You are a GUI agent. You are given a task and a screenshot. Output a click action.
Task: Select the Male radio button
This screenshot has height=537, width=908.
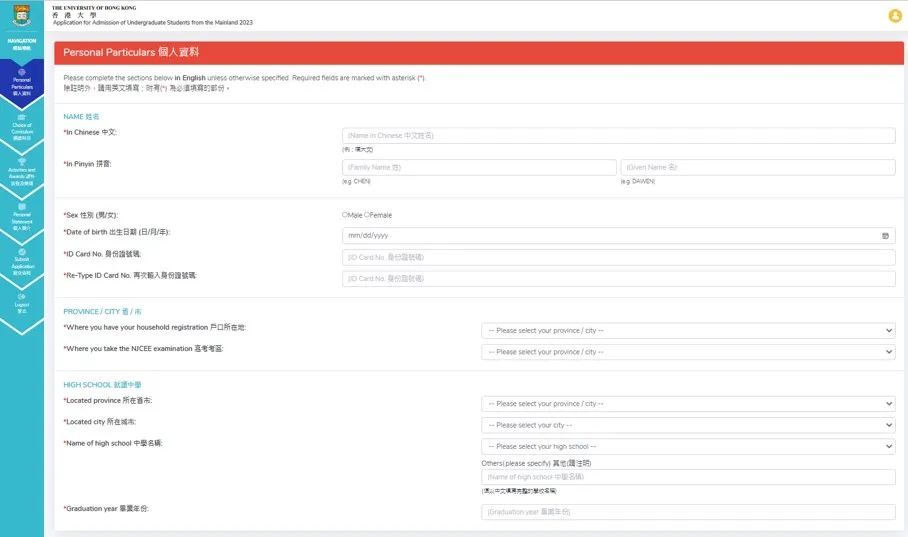pos(345,214)
